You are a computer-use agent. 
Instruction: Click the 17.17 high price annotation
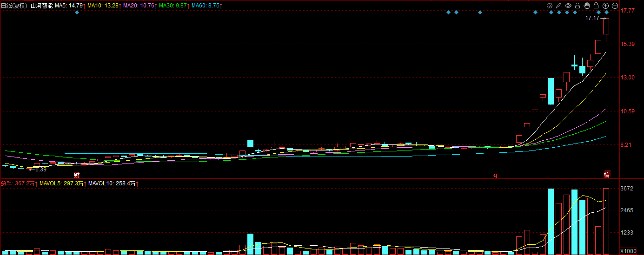click(592, 18)
